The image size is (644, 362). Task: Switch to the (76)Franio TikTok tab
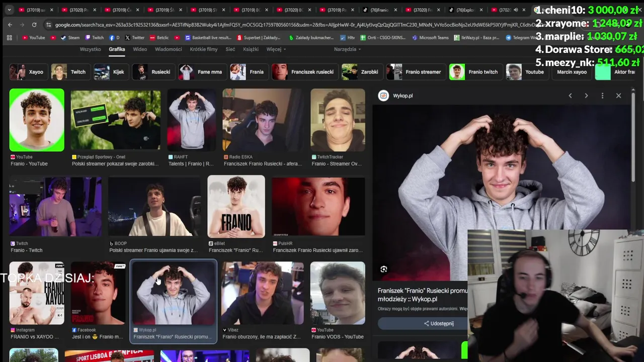coord(381,10)
